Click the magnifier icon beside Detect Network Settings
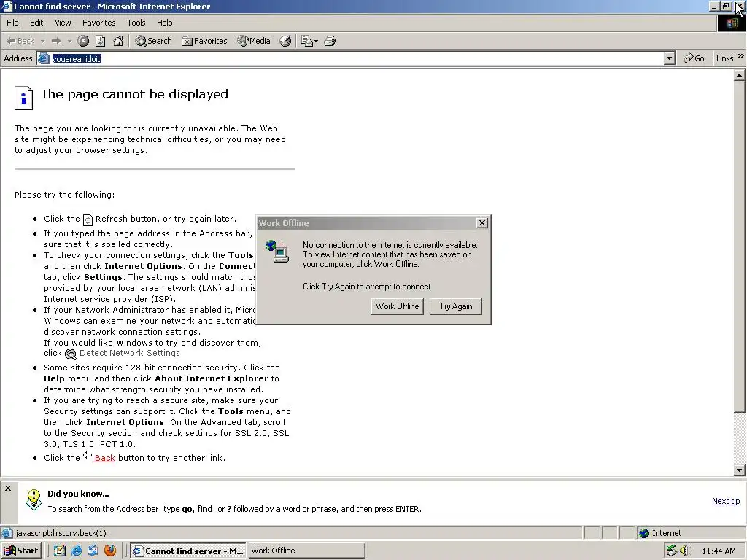The image size is (747, 560). pos(71,354)
